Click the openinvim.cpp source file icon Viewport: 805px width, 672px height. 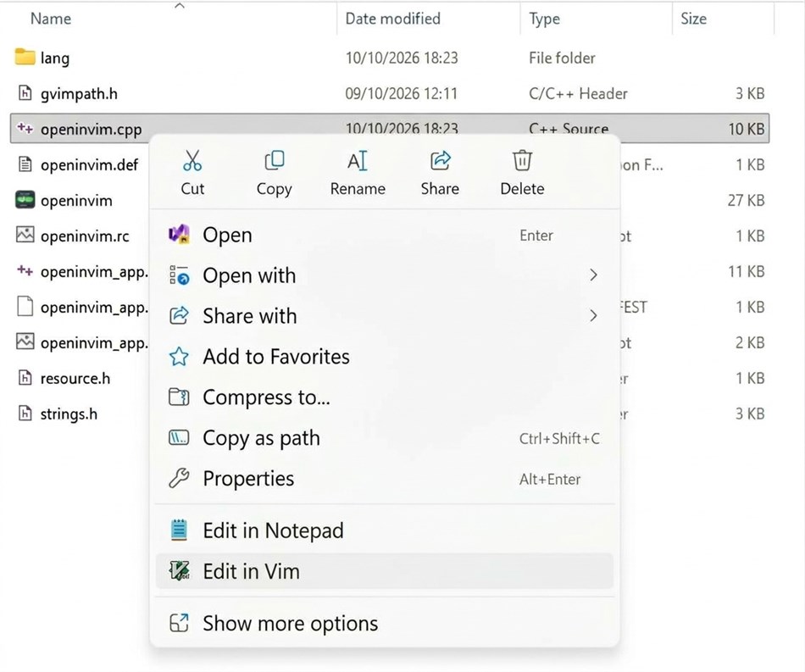tap(25, 128)
